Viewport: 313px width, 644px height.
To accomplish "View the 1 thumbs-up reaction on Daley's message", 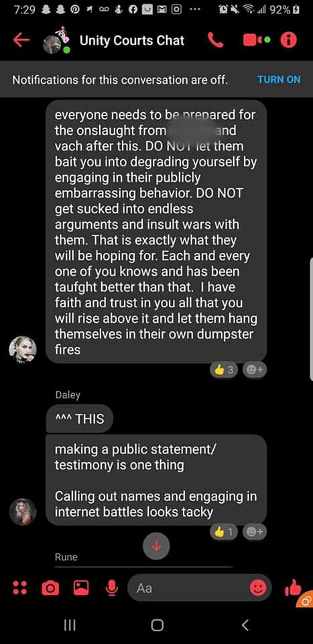I will point(224,532).
